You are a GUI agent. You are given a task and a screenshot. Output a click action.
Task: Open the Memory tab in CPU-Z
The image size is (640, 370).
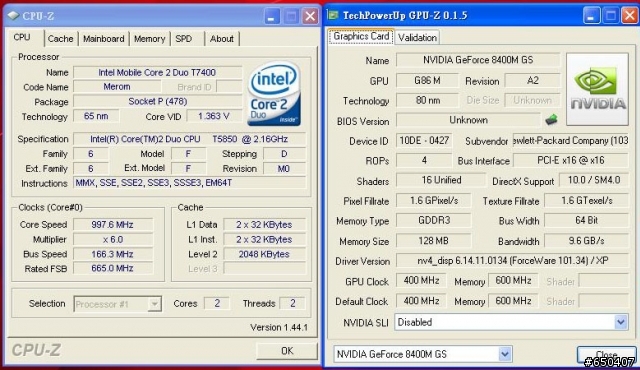pos(149,39)
